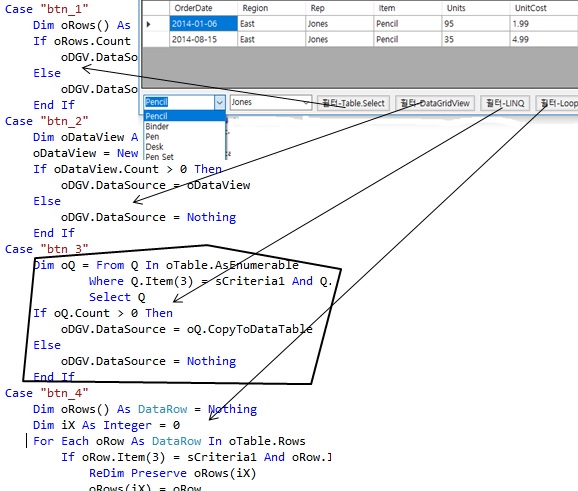Click the Units column header

click(x=476, y=8)
